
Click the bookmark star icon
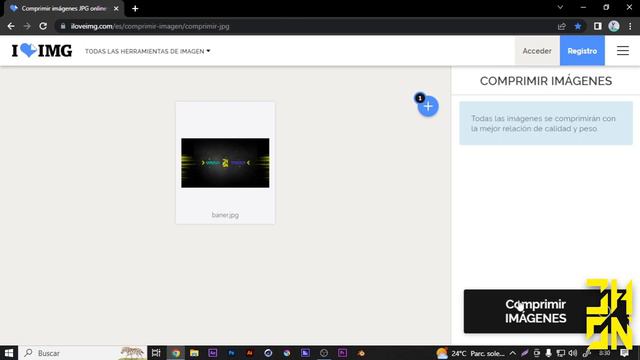click(578, 26)
